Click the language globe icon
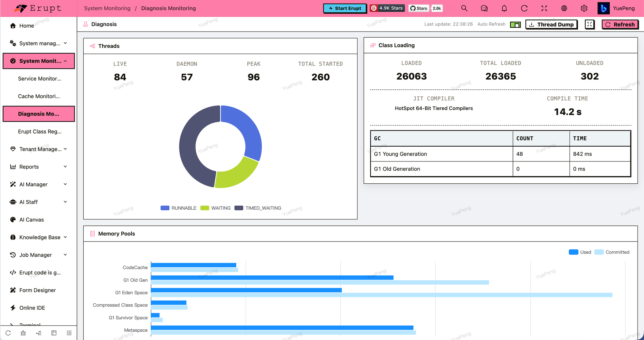 (x=564, y=8)
